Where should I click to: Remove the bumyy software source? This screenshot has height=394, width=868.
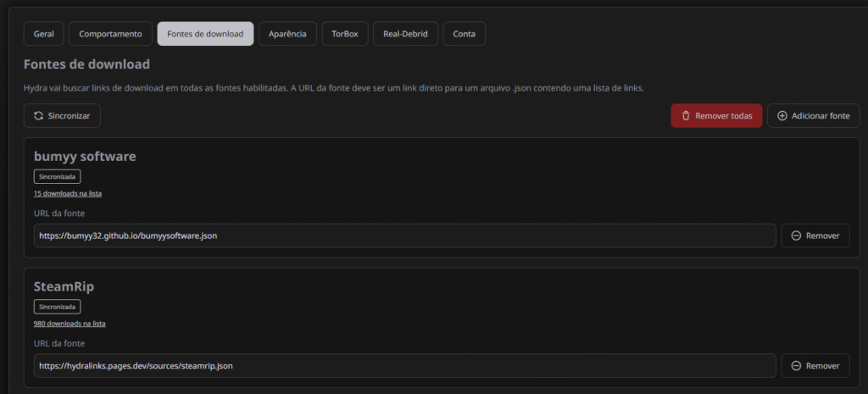(x=815, y=236)
